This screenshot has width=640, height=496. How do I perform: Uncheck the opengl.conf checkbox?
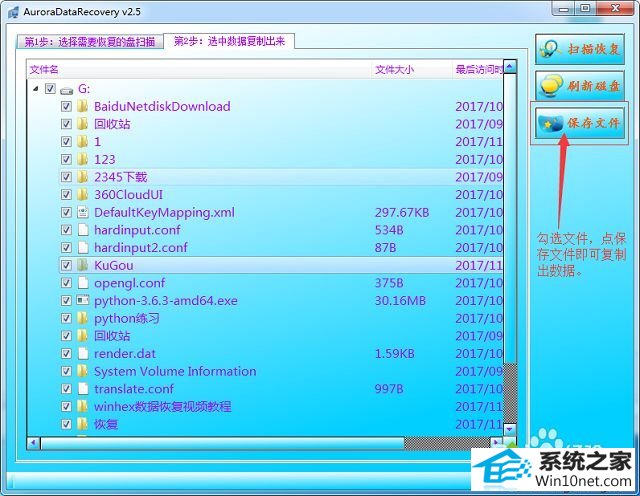click(x=66, y=283)
